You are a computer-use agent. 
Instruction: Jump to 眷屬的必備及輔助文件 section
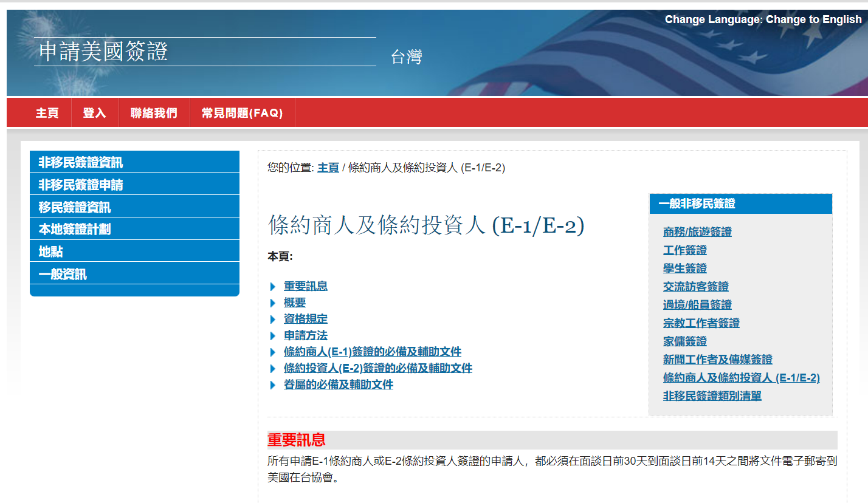(338, 385)
